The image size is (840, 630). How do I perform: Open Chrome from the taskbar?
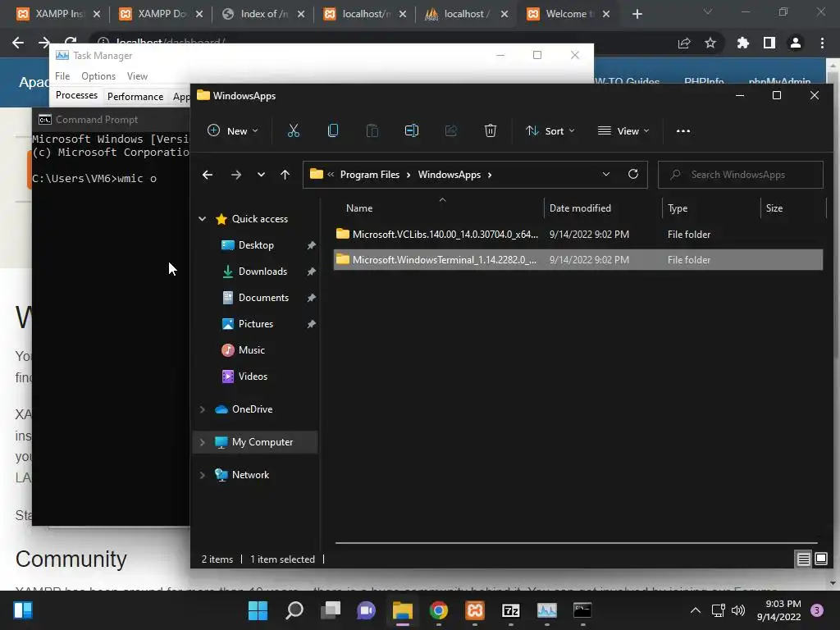pyautogui.click(x=439, y=610)
